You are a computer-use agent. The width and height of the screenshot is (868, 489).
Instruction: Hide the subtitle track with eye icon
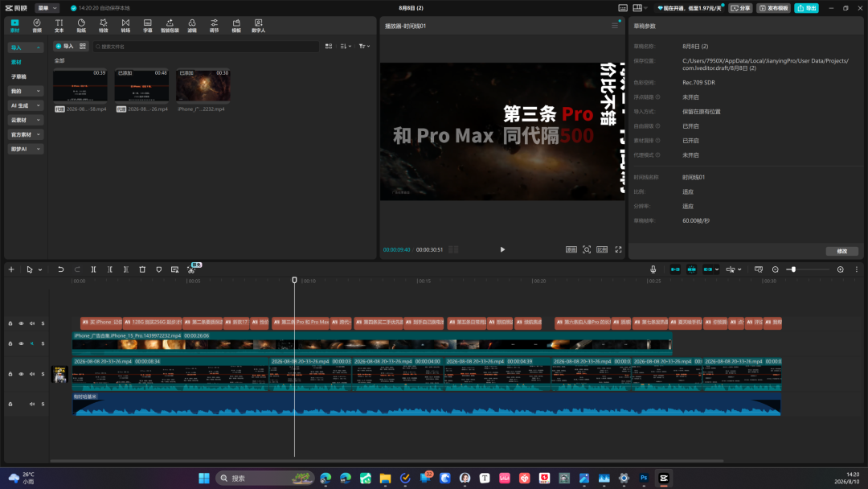21,323
